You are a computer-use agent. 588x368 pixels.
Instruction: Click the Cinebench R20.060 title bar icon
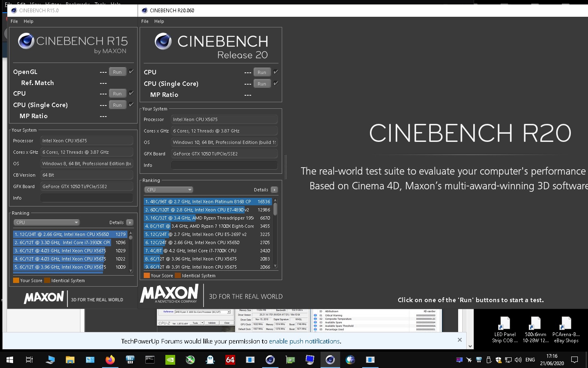[x=145, y=11]
